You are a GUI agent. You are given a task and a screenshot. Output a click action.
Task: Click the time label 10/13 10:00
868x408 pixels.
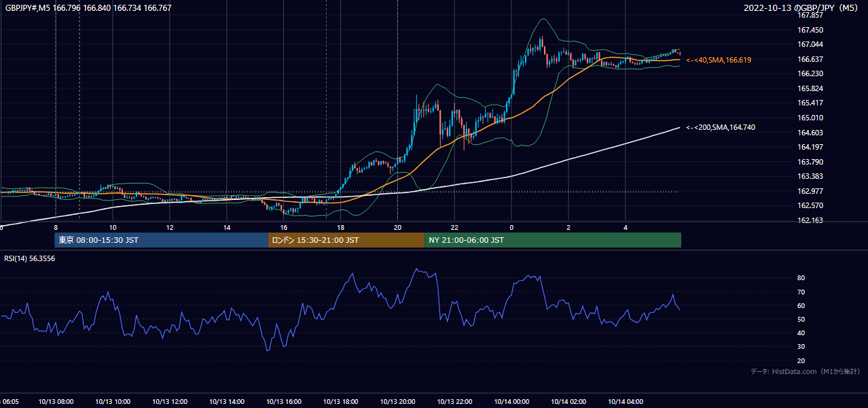point(112,402)
